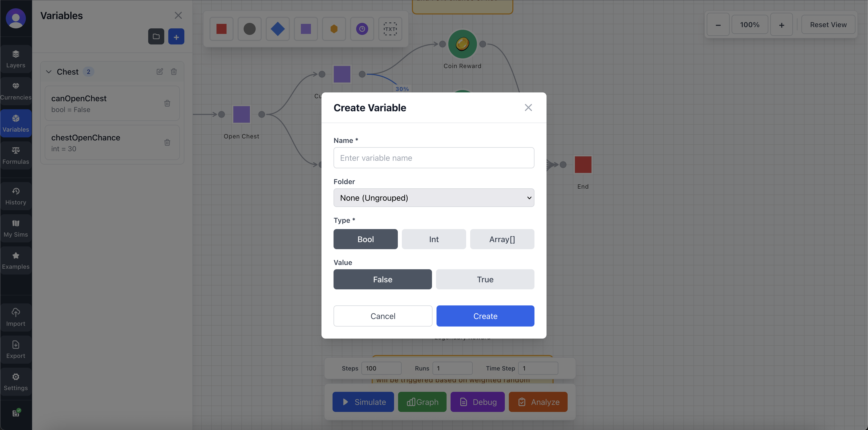Add a new variable with the plus button
The width and height of the screenshot is (868, 430).
pyautogui.click(x=176, y=36)
